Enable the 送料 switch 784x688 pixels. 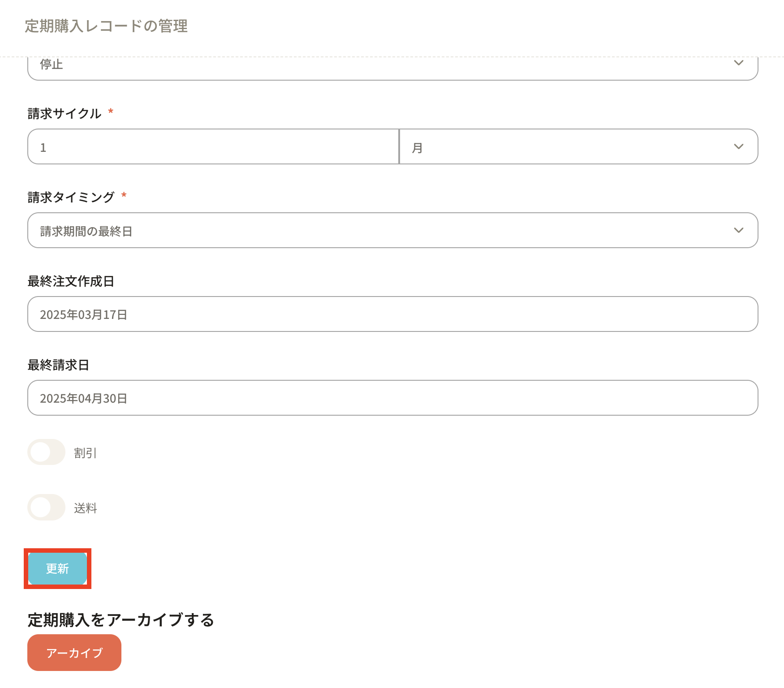point(47,507)
